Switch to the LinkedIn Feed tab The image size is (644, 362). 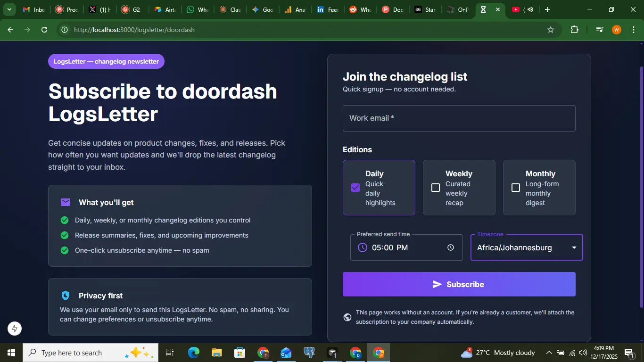coord(328,9)
